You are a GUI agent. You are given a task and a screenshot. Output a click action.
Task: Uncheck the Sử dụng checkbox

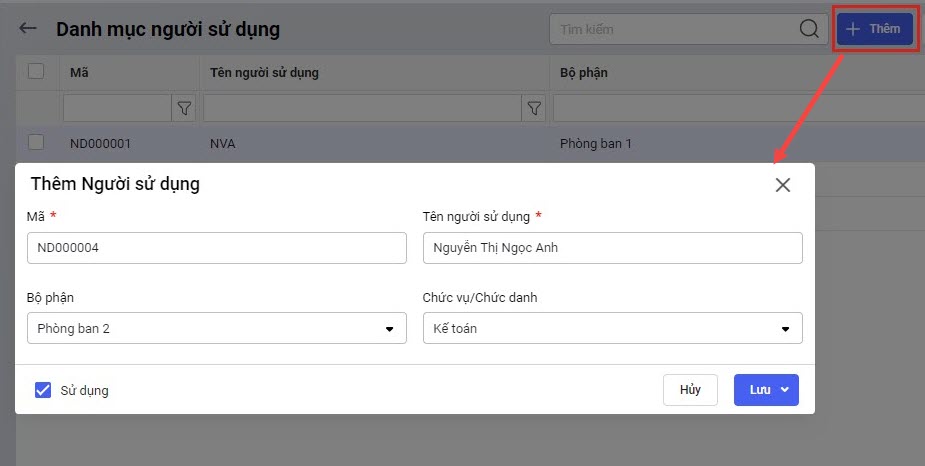click(x=43, y=390)
